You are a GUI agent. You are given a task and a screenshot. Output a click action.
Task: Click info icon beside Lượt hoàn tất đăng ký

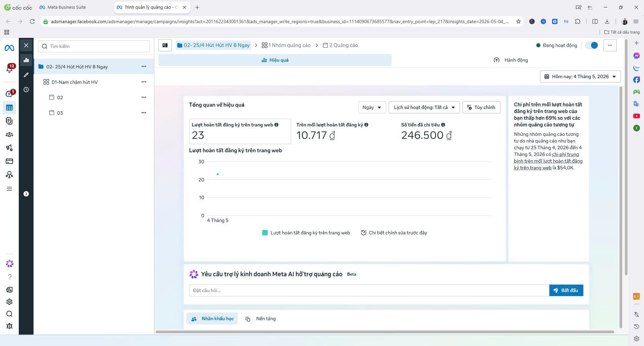pos(276,125)
